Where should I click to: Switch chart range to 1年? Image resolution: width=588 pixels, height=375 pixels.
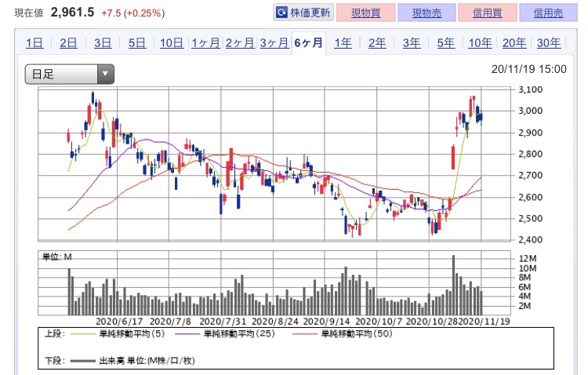(343, 43)
